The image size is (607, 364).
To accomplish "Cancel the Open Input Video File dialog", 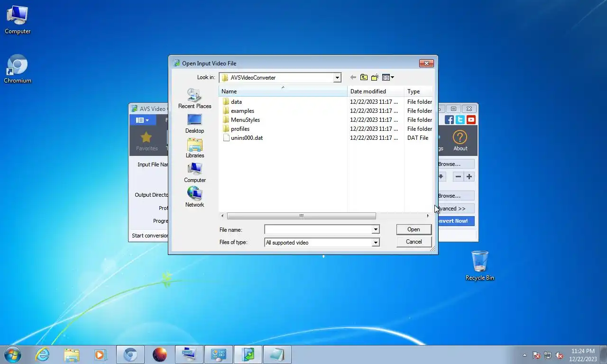I will coord(414,242).
